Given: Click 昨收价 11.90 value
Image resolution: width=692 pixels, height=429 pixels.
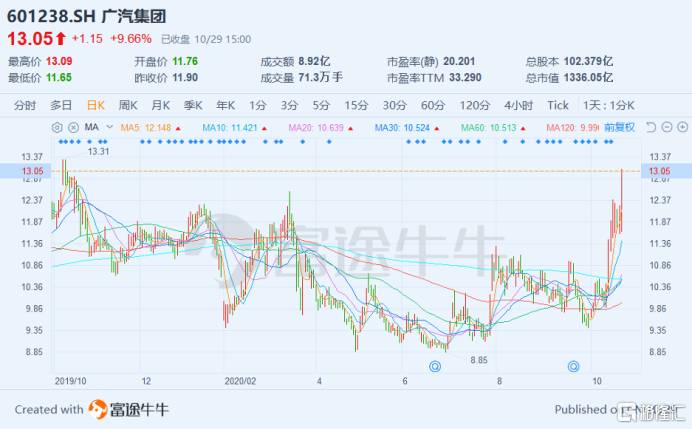Looking at the screenshot, I should click(185, 78).
